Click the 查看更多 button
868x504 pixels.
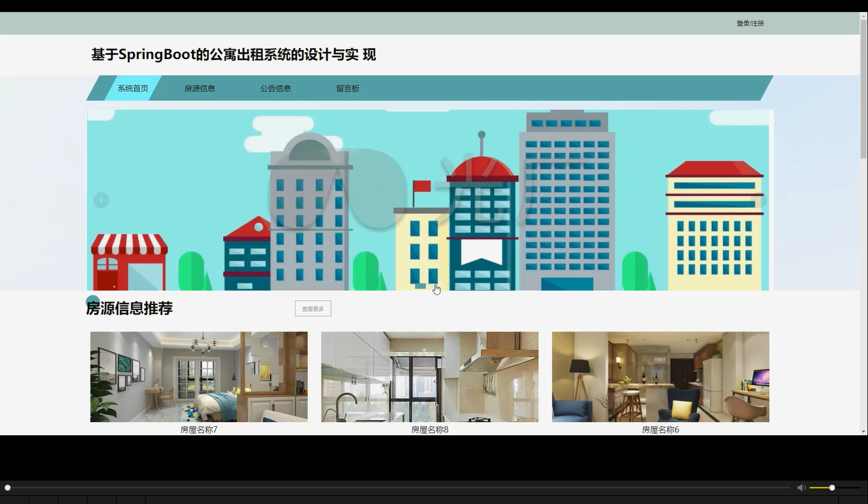[x=313, y=308]
